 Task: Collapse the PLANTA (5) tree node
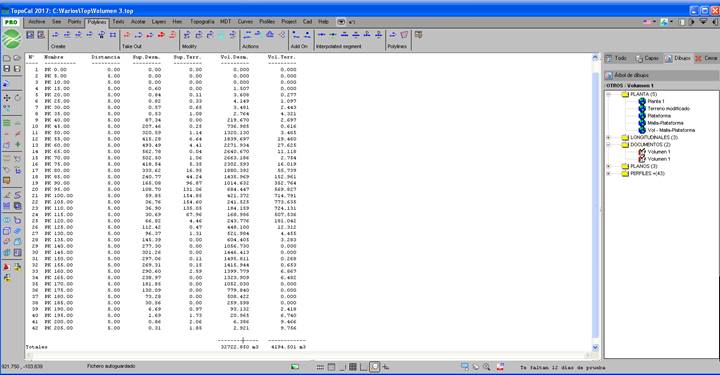click(x=609, y=95)
